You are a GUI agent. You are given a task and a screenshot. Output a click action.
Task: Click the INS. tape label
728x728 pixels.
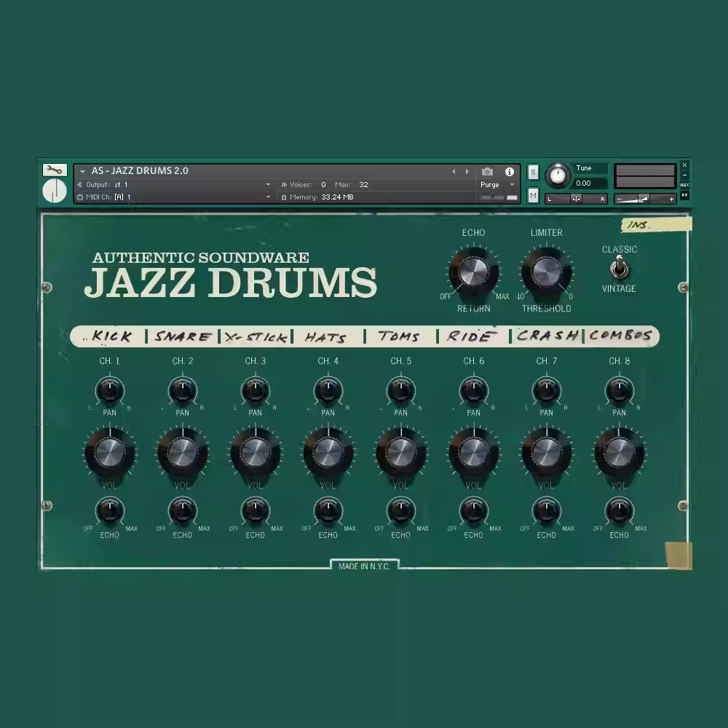click(x=657, y=225)
